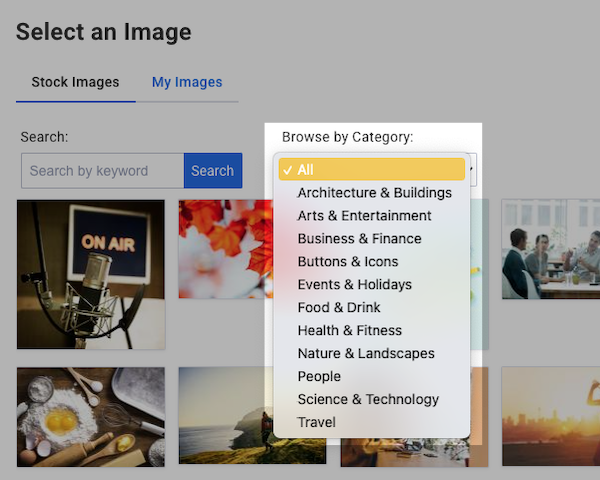600x480 pixels.
Task: Choose the baking ingredients flour image
Action: coord(91,416)
